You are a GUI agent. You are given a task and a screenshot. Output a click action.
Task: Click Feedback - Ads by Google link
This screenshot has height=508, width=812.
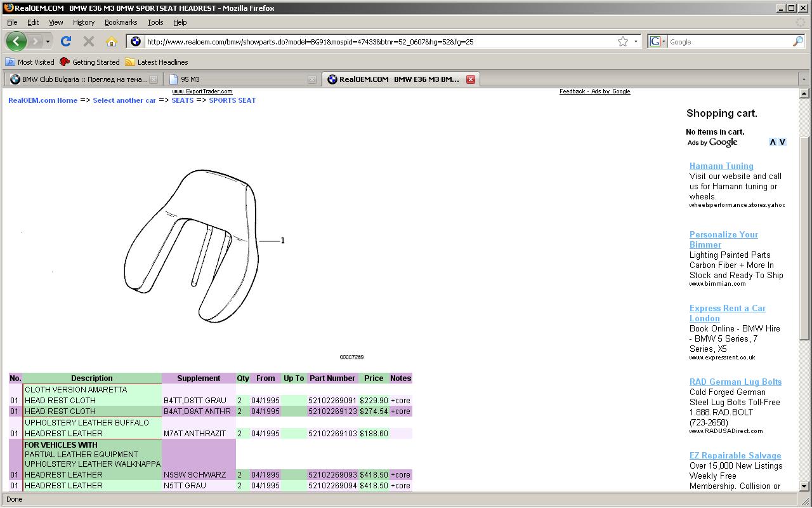pos(594,91)
